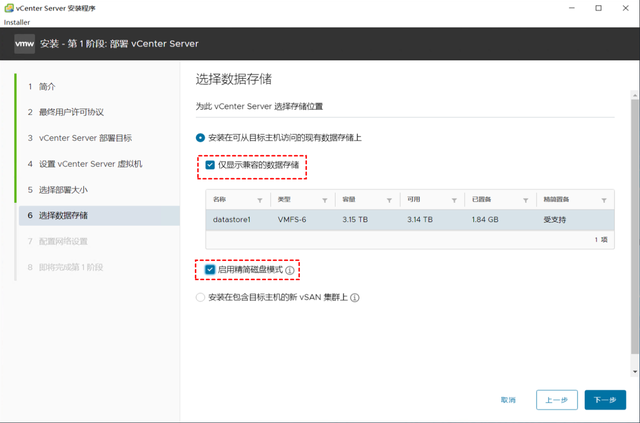Click the 上一步 button
The width and height of the screenshot is (640, 423).
pyautogui.click(x=557, y=400)
